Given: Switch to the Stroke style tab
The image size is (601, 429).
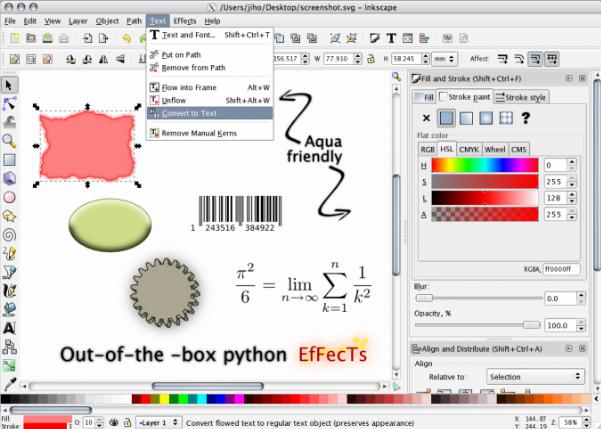Looking at the screenshot, I should tap(521, 97).
